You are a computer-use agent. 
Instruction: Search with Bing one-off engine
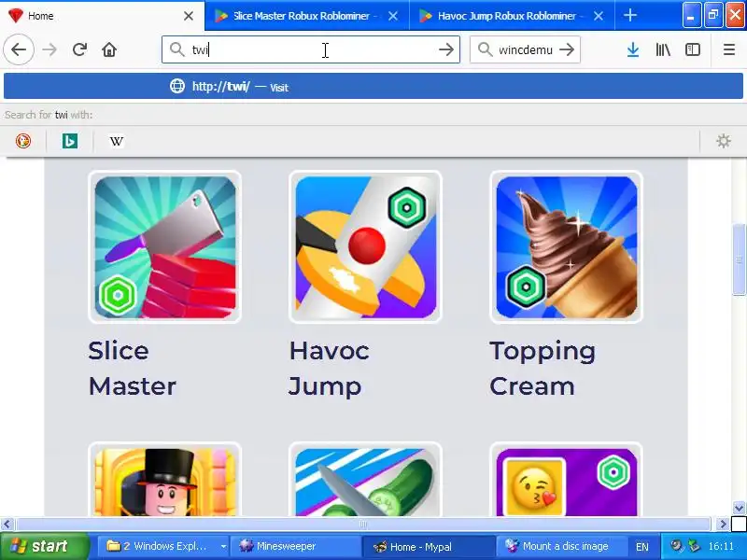[69, 141]
